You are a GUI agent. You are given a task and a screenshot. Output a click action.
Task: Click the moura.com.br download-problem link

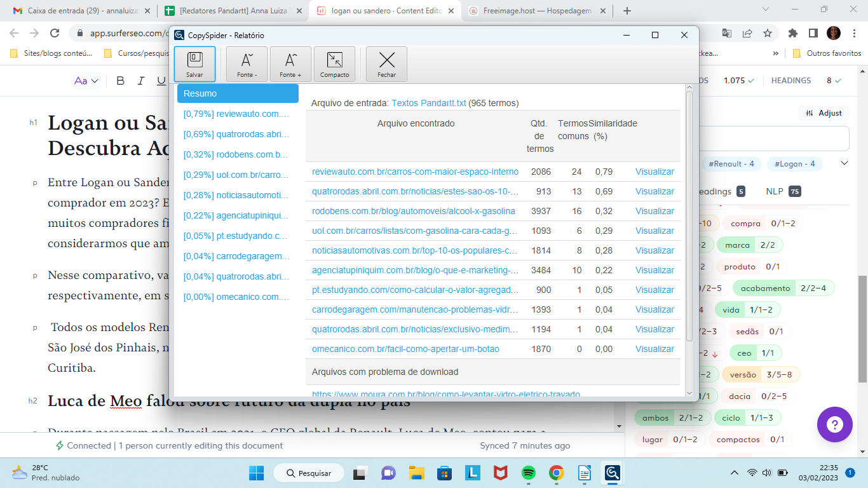pos(446,394)
